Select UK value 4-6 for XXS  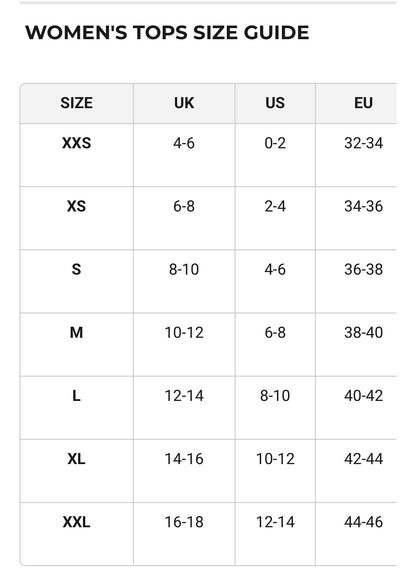[184, 143]
